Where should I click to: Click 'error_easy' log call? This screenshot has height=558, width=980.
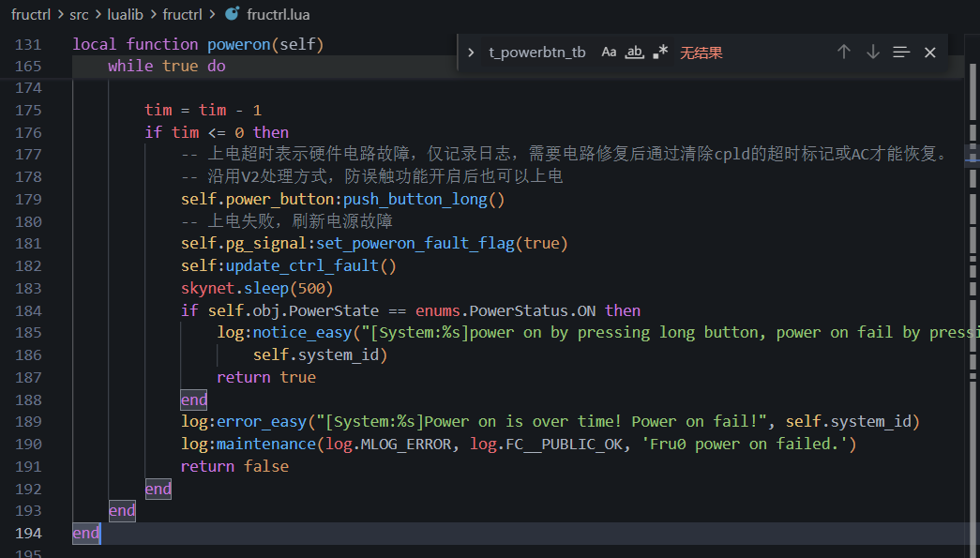click(262, 422)
